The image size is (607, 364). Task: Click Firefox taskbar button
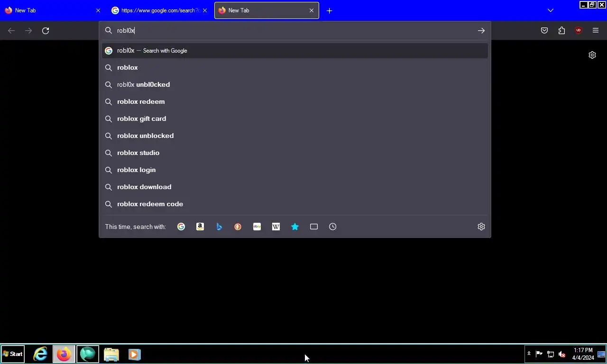64,354
